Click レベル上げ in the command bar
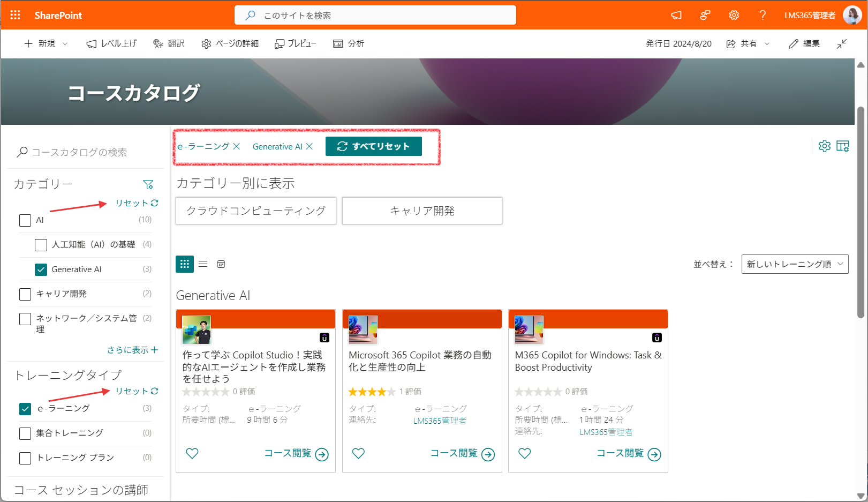Screen dimensions: 868x502 point(111,44)
